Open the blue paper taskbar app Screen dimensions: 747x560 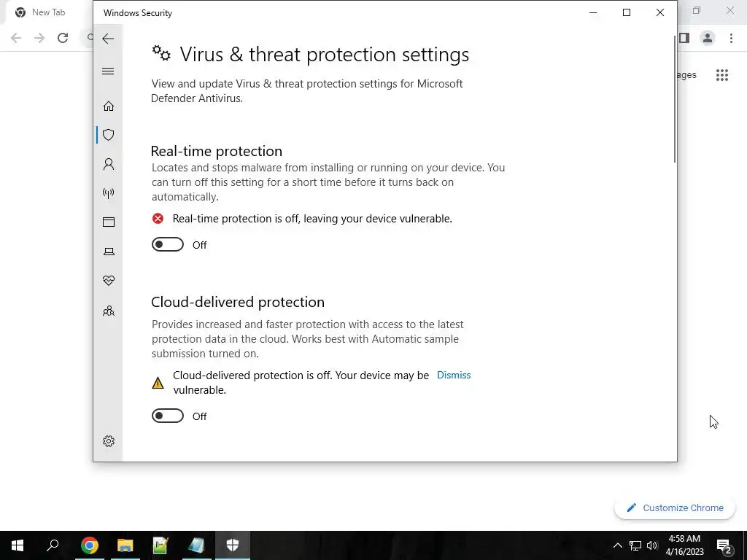coord(196,545)
